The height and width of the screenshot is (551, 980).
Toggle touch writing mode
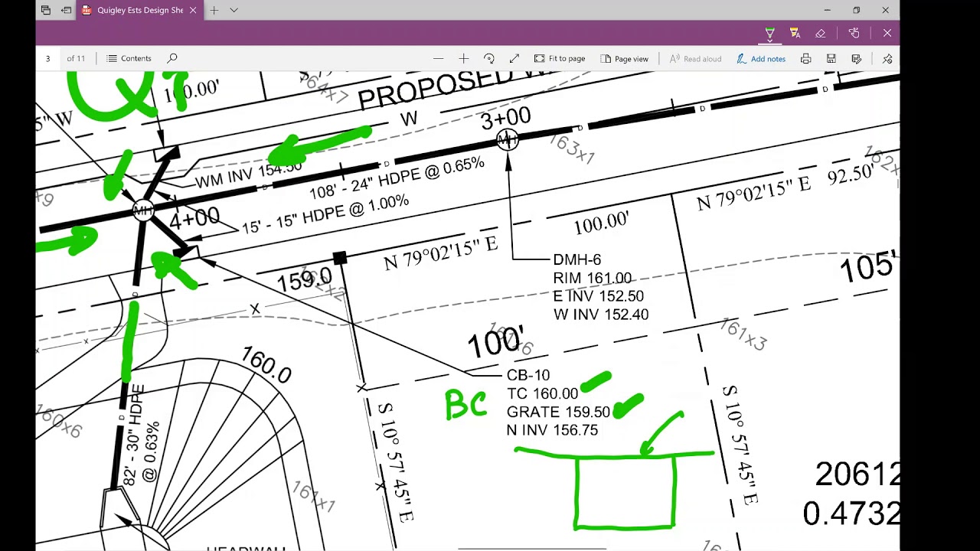click(x=854, y=33)
